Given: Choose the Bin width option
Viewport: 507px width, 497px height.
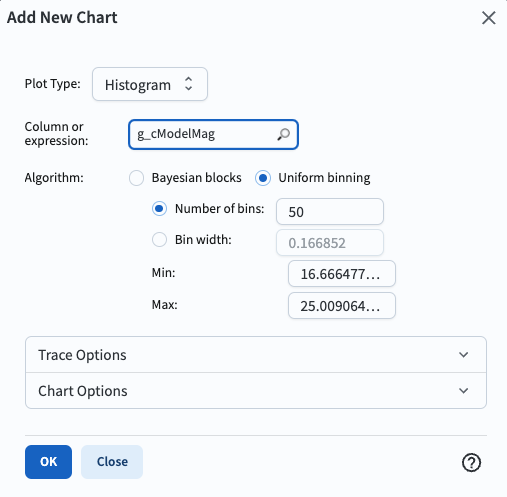Looking at the screenshot, I should (159, 239).
